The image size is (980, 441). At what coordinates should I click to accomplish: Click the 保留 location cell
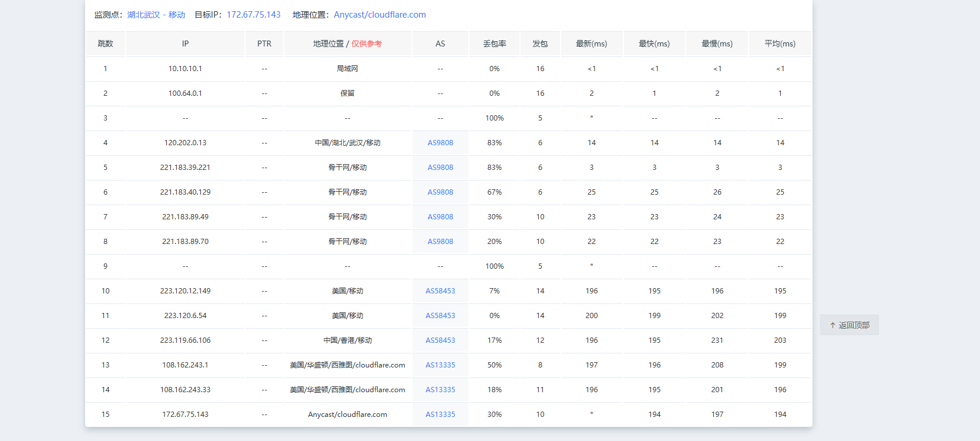[x=348, y=93]
